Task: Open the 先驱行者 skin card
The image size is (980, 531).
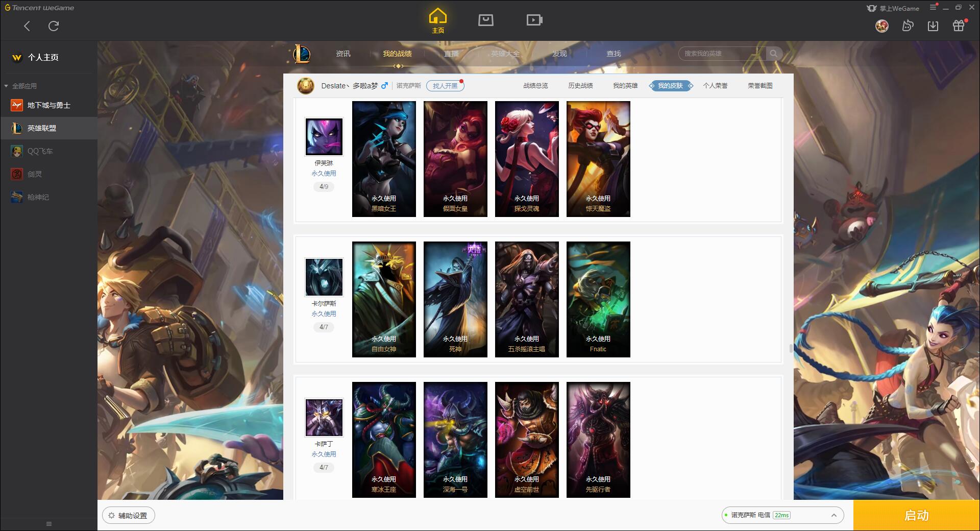Action: (598, 440)
